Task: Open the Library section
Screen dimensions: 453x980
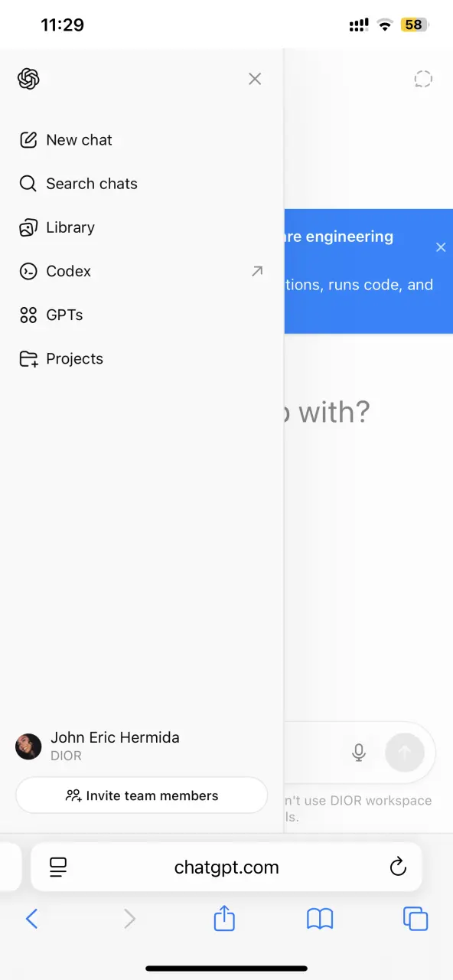Action: point(142,227)
